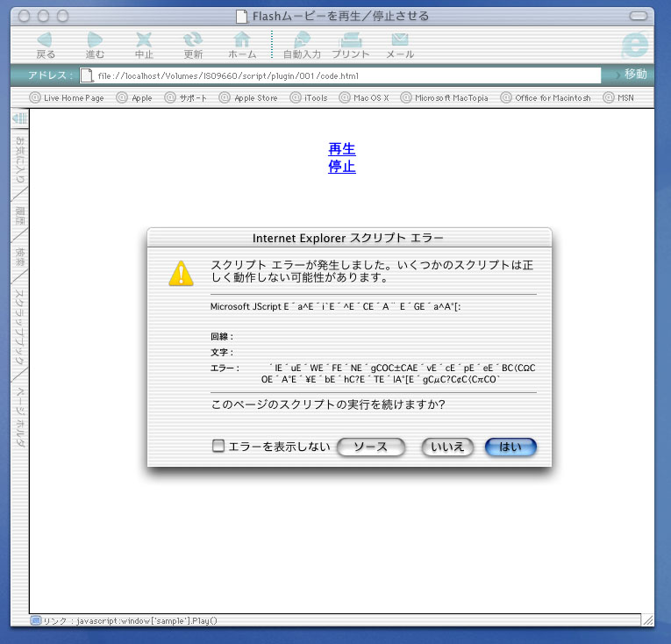The width and height of the screenshot is (671, 644).
Task: Open the 検索 (Search) side tab
Action: (19, 256)
